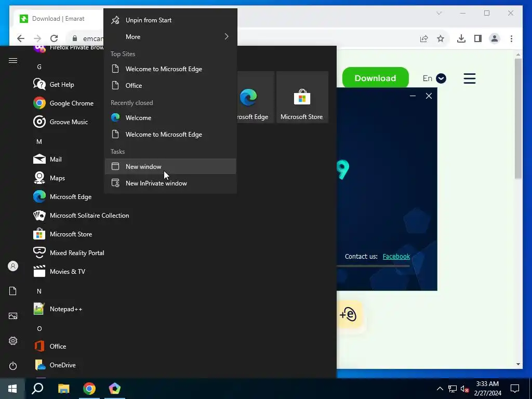Open the network icon in system tray
532x399 pixels.
[453, 389]
